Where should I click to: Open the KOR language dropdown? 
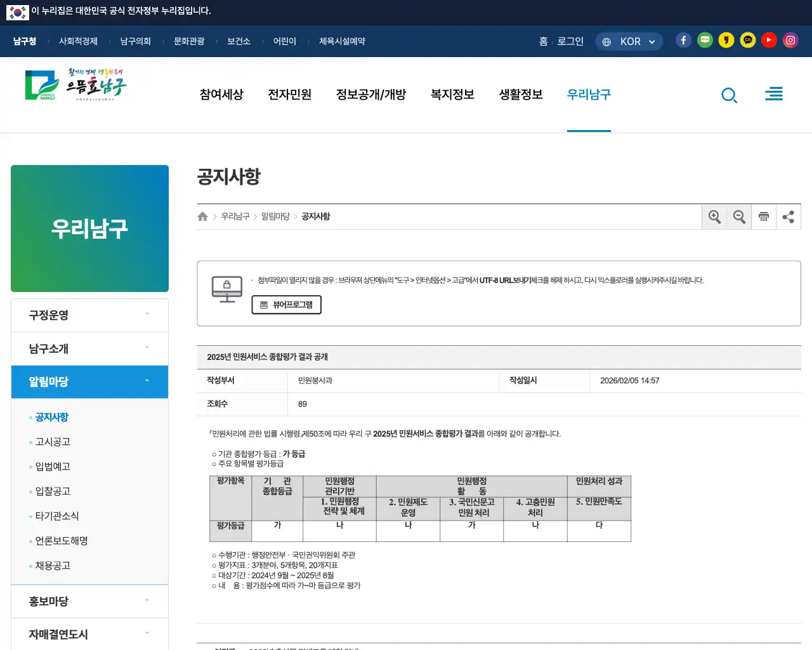coord(629,41)
